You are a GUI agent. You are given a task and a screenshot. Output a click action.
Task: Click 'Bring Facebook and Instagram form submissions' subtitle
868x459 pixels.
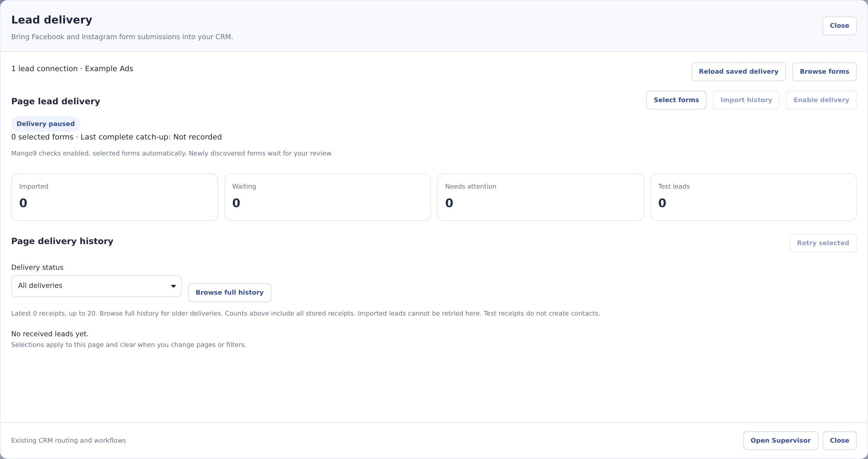coord(122,37)
